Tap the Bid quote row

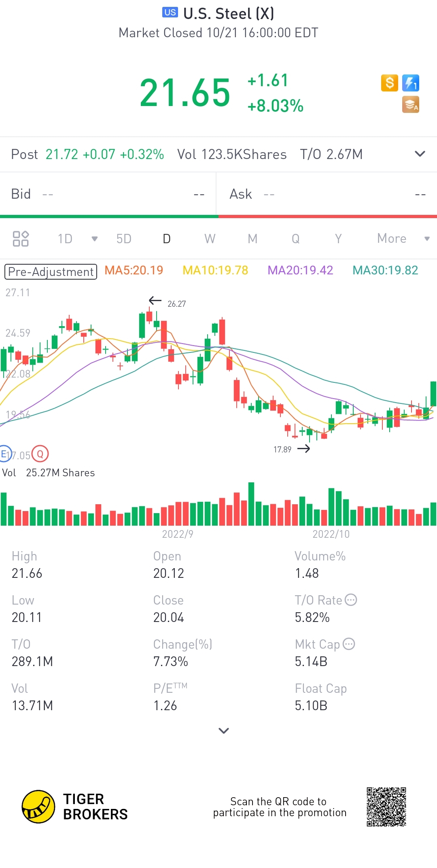coord(108,194)
